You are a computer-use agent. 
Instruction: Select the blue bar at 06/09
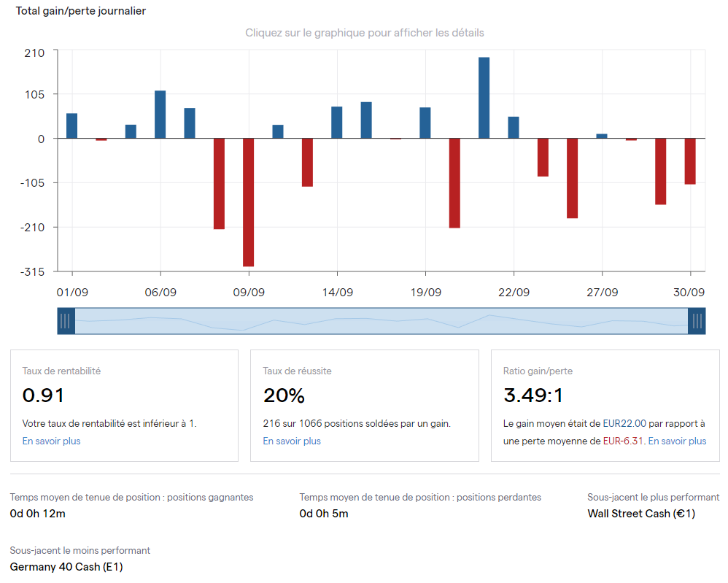pyautogui.click(x=160, y=114)
